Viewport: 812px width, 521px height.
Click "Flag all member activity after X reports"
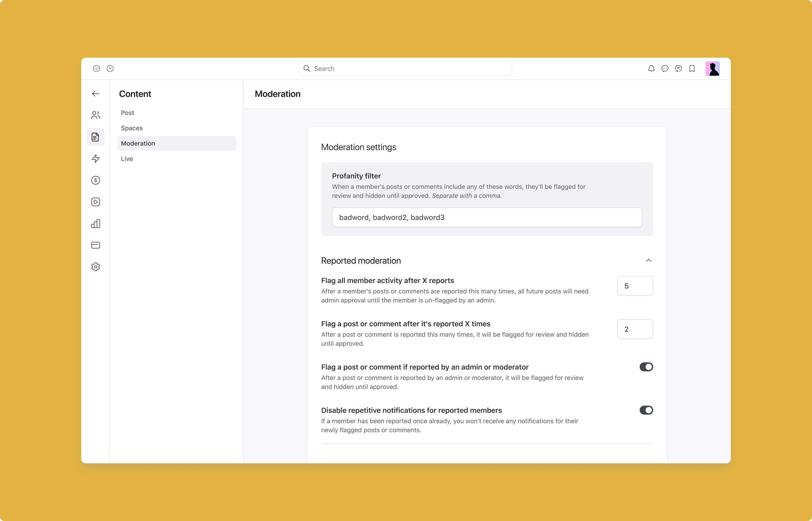[x=387, y=281]
